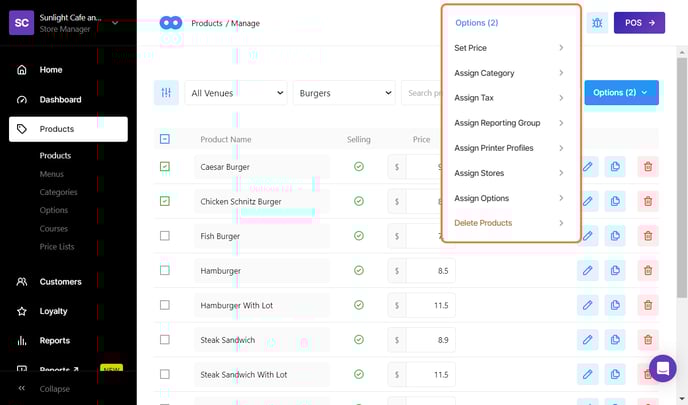Click the bug report icon
This screenshot has height=405, width=688.
597,22
